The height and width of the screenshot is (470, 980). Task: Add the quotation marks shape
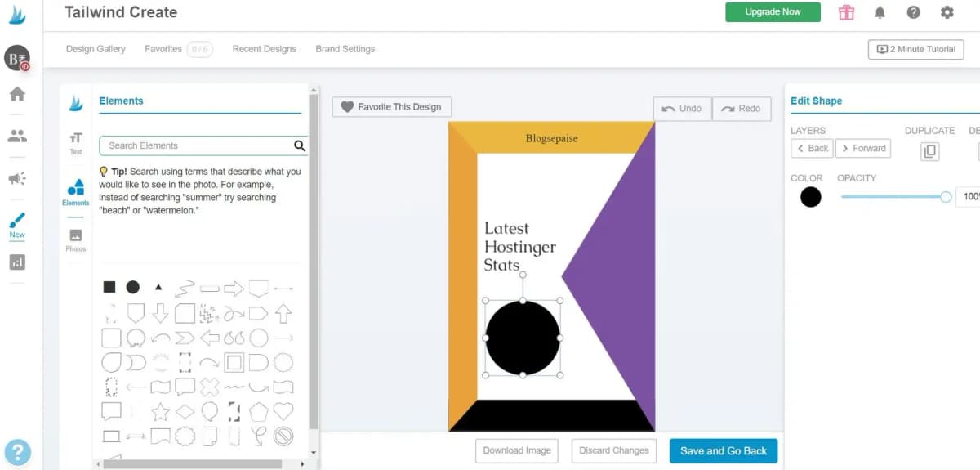(x=234, y=338)
